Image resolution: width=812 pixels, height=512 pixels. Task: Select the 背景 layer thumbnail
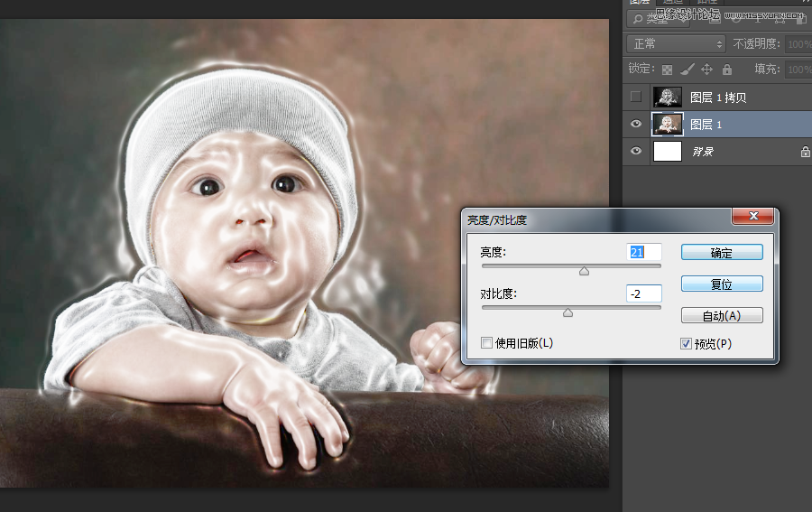(x=668, y=152)
